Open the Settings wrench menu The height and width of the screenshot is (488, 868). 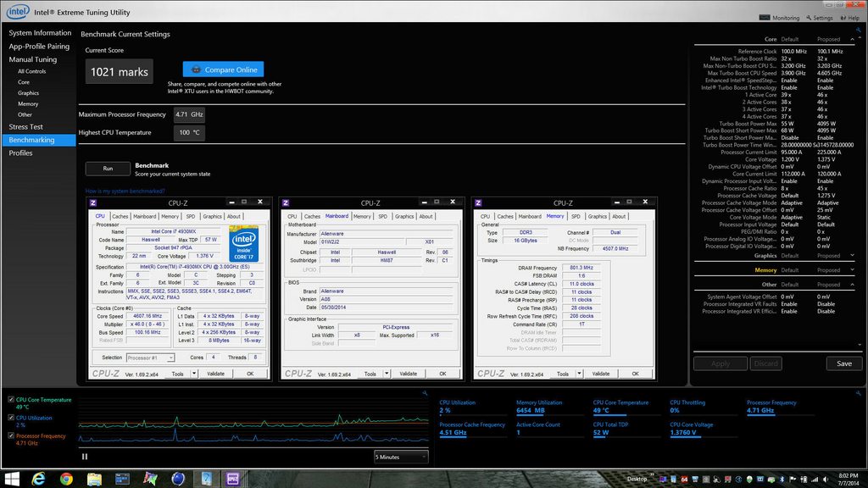click(820, 18)
